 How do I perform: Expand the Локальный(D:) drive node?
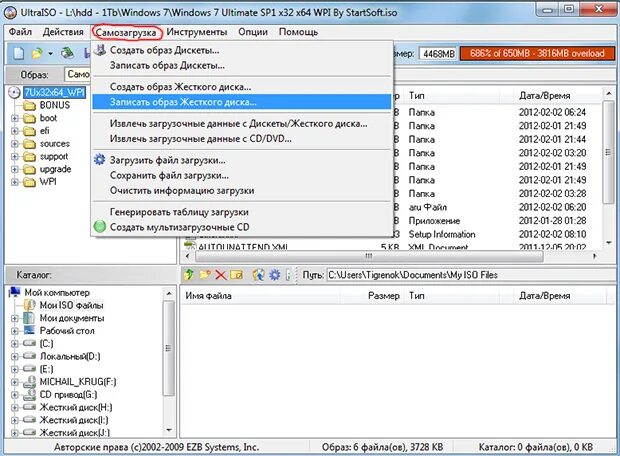15,357
